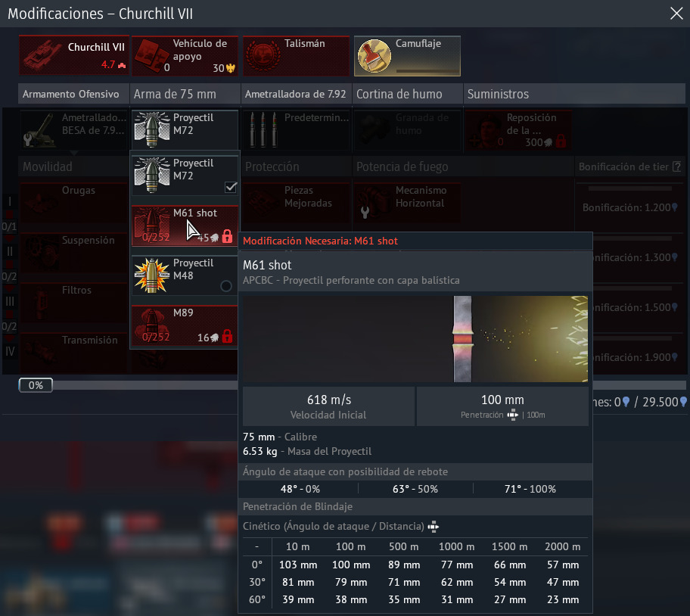The width and height of the screenshot is (690, 616).
Task: Select the Proyectil M48 radio button
Action: [x=225, y=286]
